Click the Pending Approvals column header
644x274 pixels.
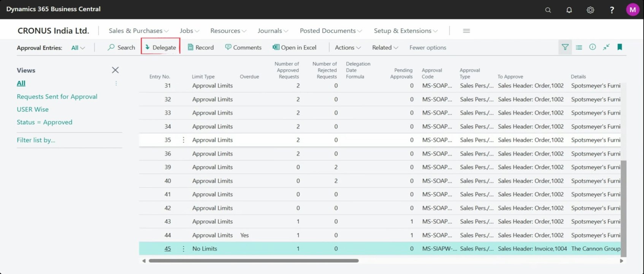pyautogui.click(x=401, y=73)
